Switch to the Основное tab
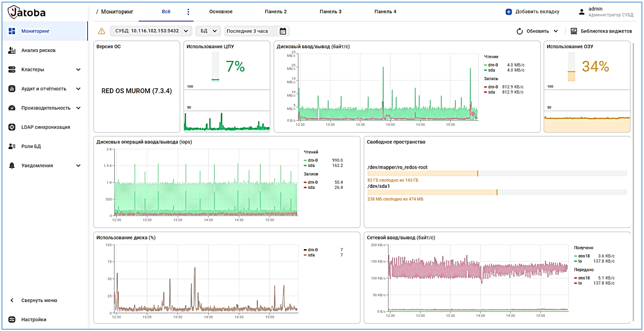The image size is (644, 331). [x=221, y=12]
